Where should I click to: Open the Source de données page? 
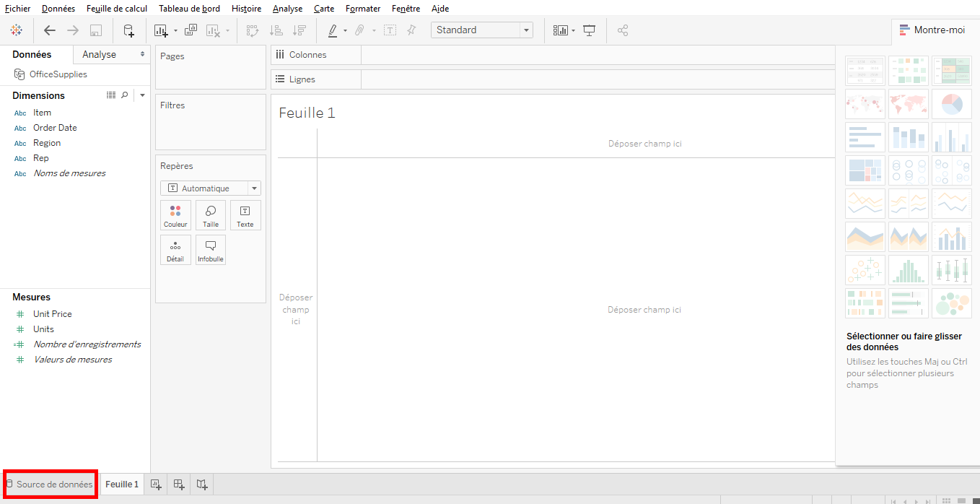point(50,484)
